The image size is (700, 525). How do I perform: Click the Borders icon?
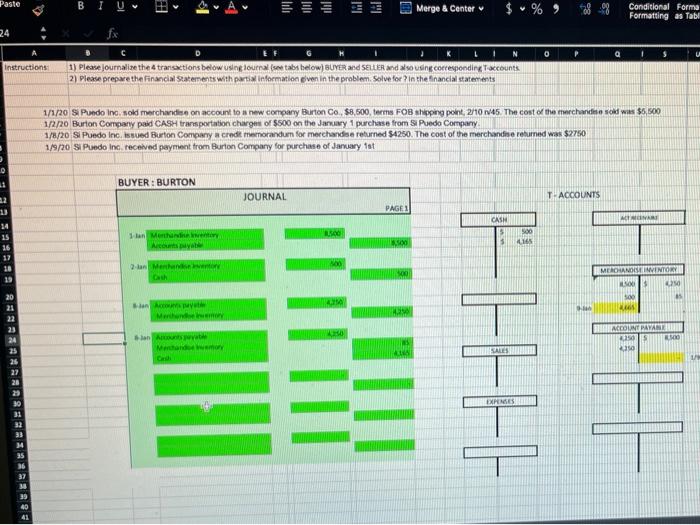pos(161,7)
